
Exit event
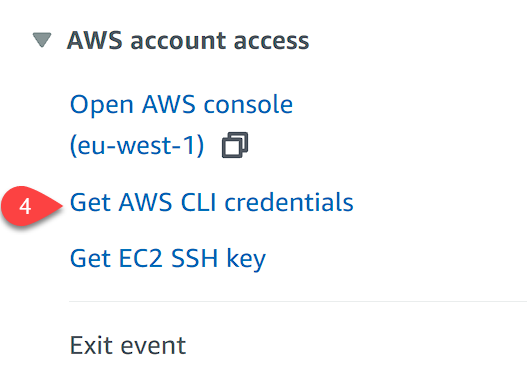(x=128, y=345)
